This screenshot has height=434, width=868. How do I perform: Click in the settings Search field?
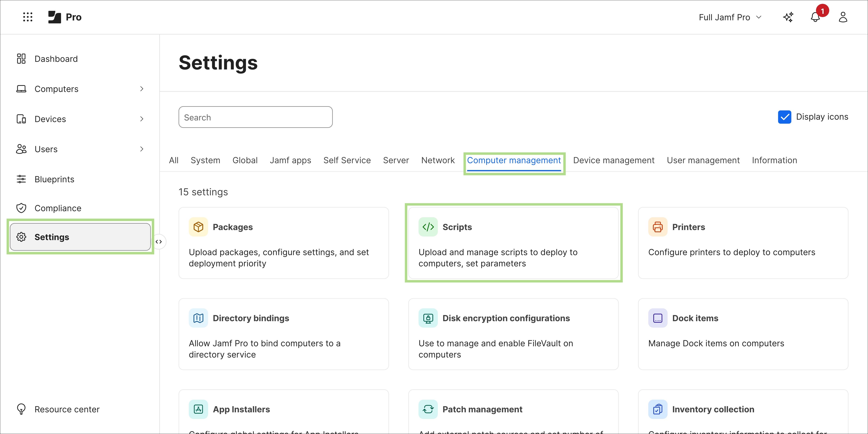tap(255, 117)
